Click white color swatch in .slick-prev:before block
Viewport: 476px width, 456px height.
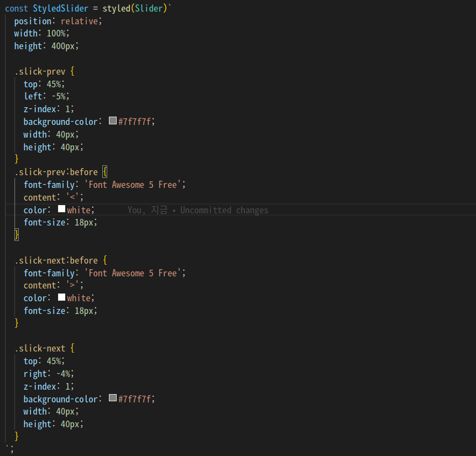pyautogui.click(x=61, y=209)
